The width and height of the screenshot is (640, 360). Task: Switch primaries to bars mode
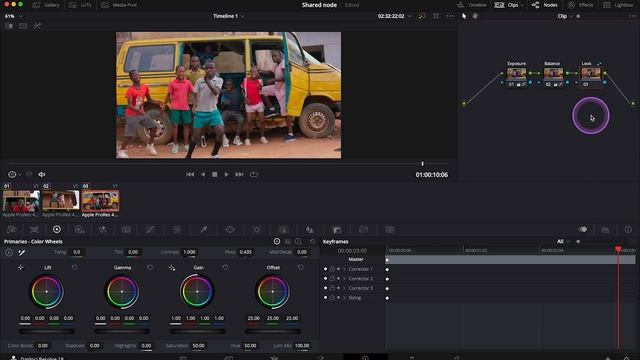[x=288, y=242]
